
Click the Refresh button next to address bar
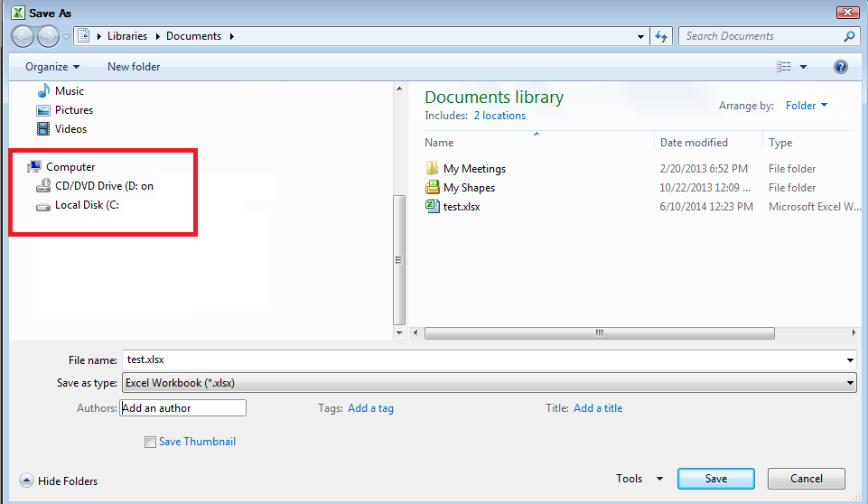click(x=661, y=36)
